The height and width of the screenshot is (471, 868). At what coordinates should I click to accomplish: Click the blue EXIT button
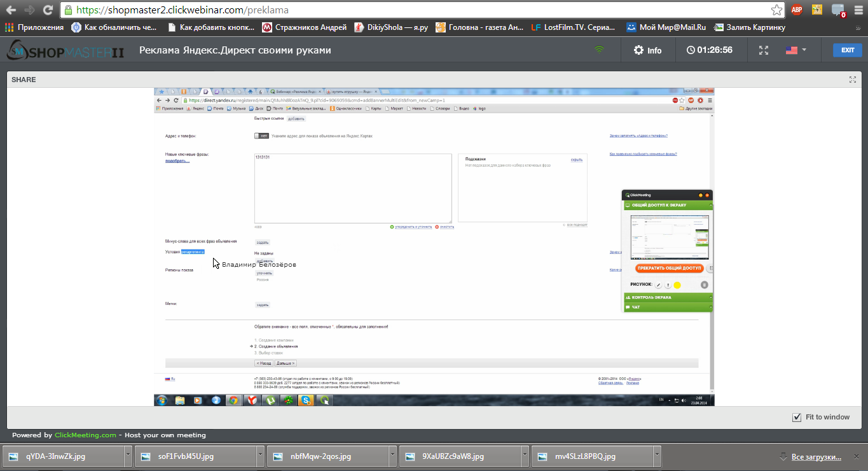847,50
